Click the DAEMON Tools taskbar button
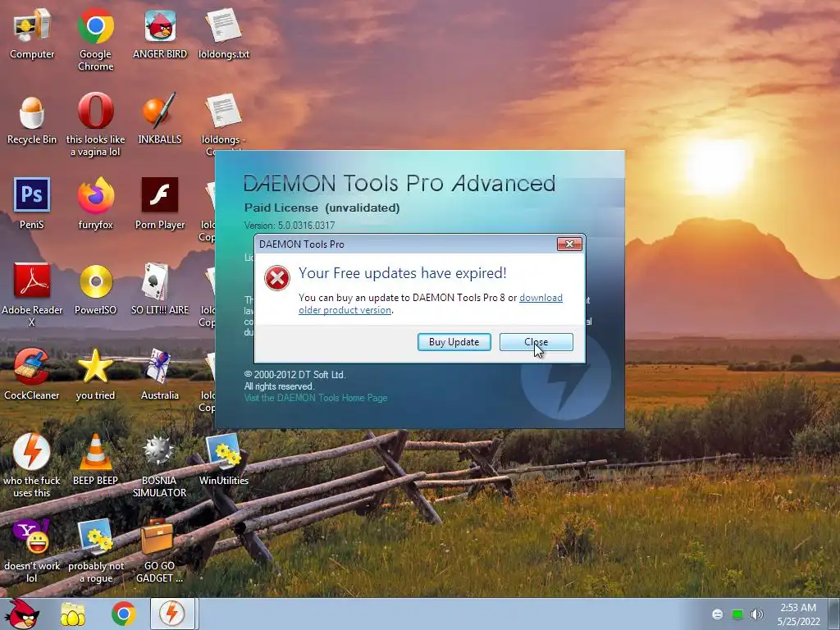The image size is (840, 630). tap(172, 614)
